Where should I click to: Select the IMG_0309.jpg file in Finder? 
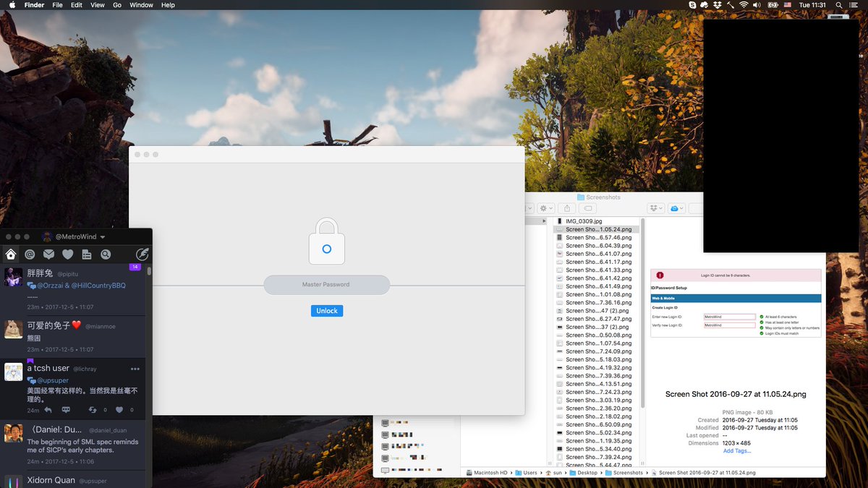tap(584, 221)
